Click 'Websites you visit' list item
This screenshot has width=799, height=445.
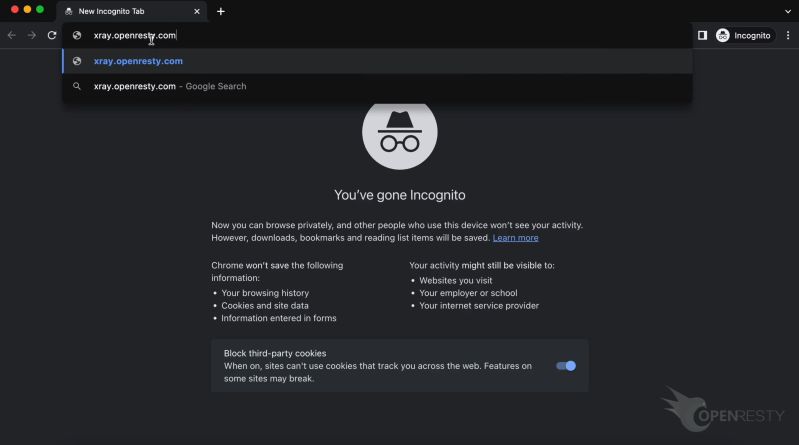[x=456, y=280]
